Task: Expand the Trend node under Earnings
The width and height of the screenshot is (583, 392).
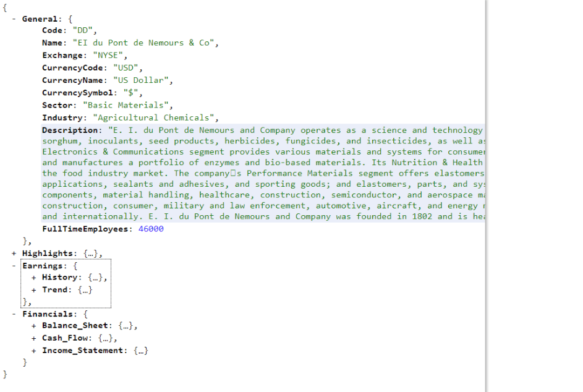Action: [34, 290]
